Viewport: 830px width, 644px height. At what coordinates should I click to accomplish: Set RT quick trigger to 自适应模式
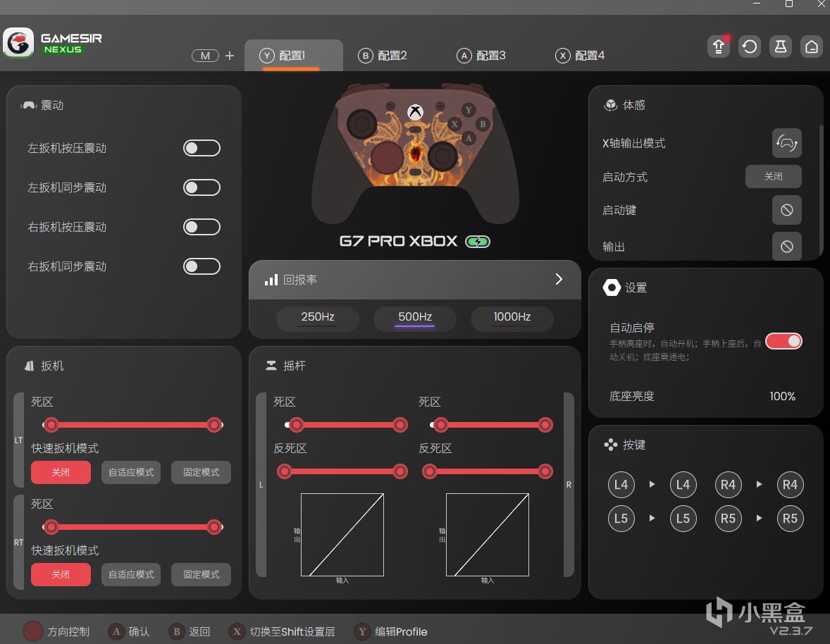click(131, 574)
